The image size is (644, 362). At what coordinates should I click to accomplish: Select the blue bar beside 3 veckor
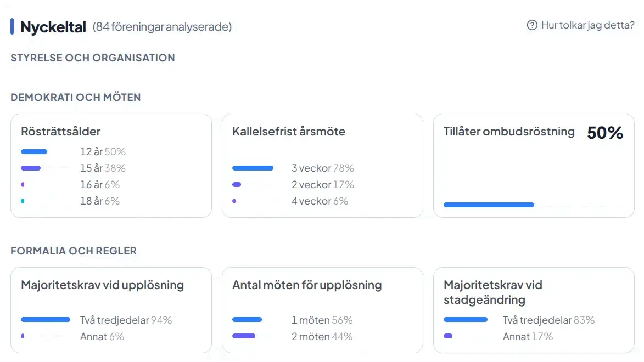[253, 168]
